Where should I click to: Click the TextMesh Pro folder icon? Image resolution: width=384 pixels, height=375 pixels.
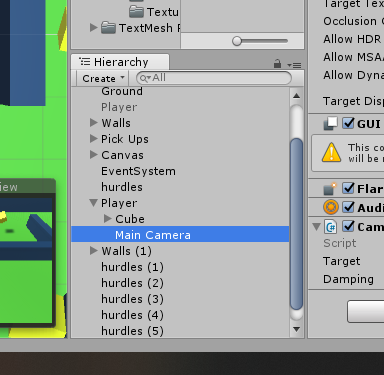[x=108, y=28]
